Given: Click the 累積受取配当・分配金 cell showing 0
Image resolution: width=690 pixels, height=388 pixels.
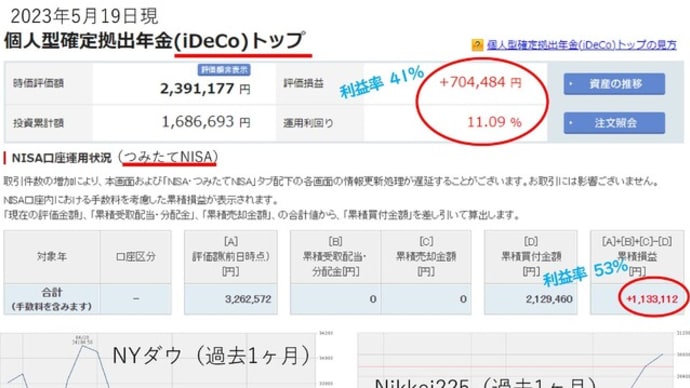Looking at the screenshot, I should 335,299.
